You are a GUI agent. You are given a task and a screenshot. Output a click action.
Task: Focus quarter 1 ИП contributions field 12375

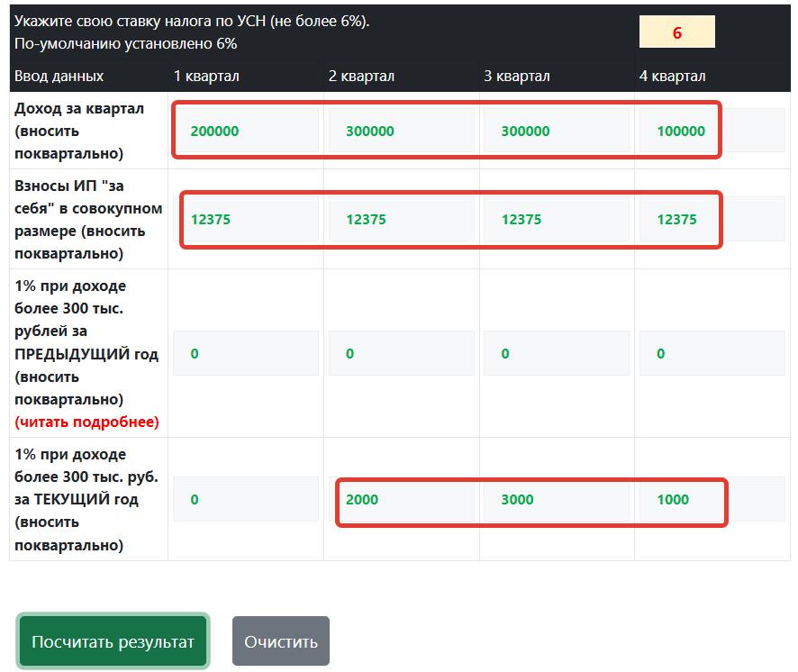click(x=246, y=219)
